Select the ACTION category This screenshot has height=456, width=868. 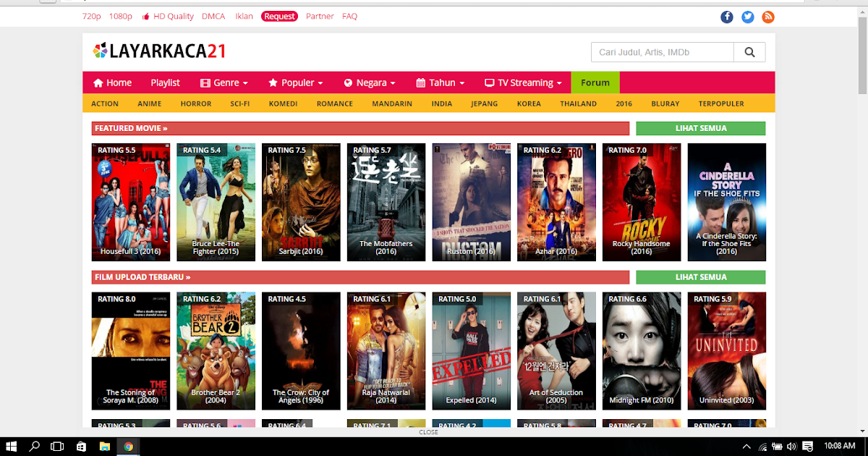(105, 104)
